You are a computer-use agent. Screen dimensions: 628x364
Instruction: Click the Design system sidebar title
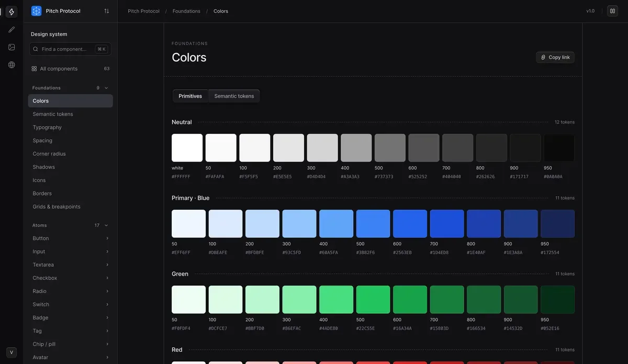(x=49, y=34)
